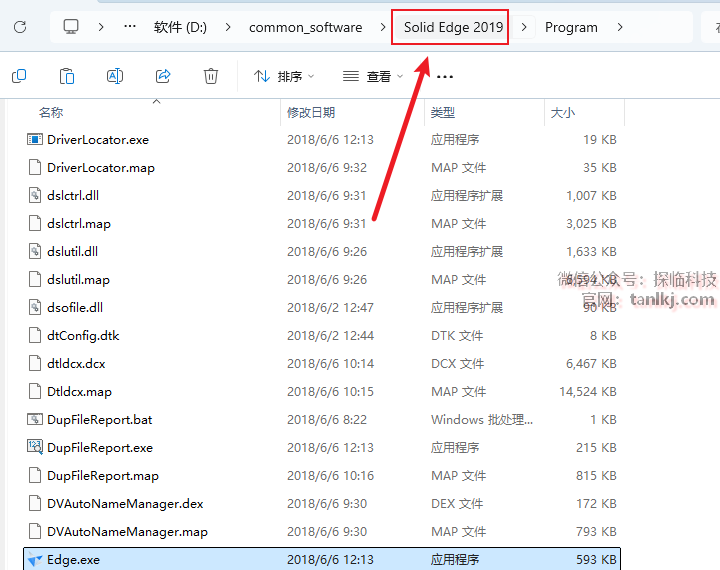Screen dimensions: 720x570
Task: Click the copy toolbar icon
Action: 19,76
